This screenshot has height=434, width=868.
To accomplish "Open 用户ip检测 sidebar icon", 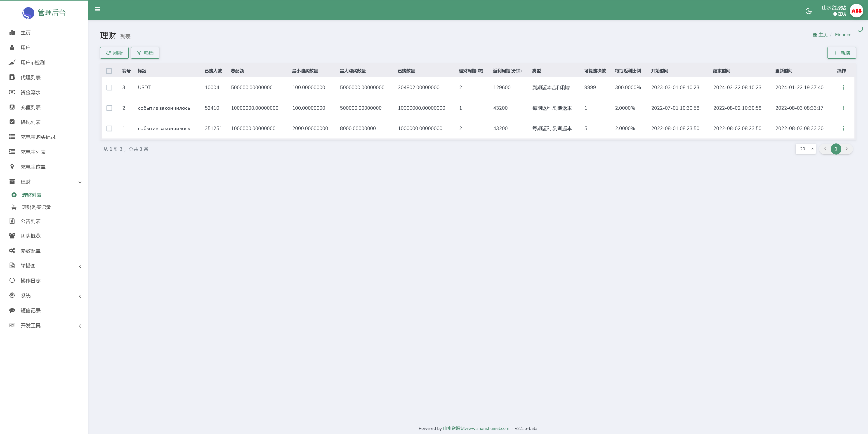I will point(12,62).
